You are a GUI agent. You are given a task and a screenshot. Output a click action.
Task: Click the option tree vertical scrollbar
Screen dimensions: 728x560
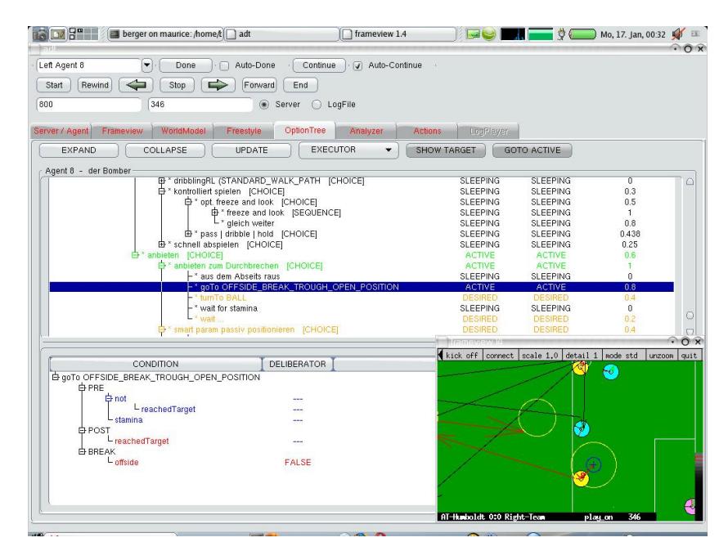click(x=690, y=256)
